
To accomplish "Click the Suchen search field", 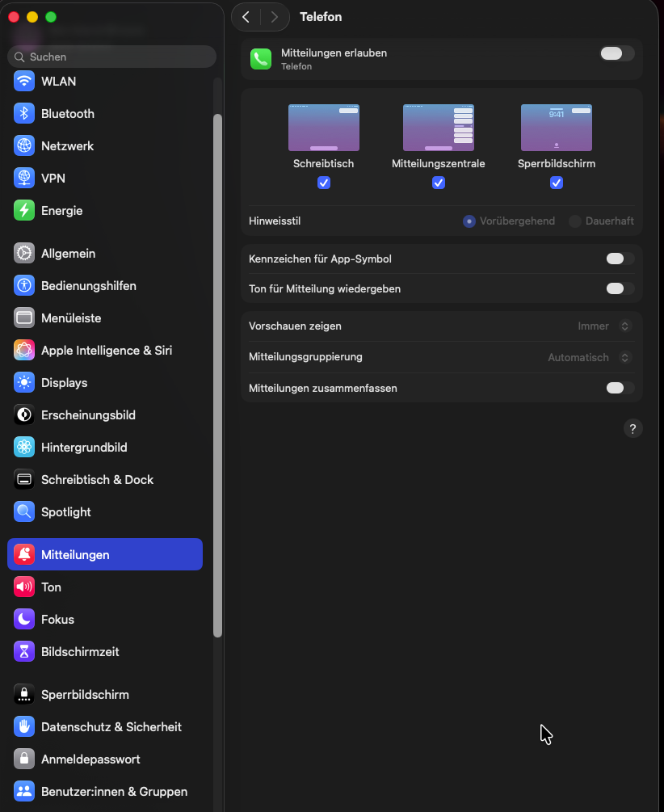I will [x=111, y=57].
